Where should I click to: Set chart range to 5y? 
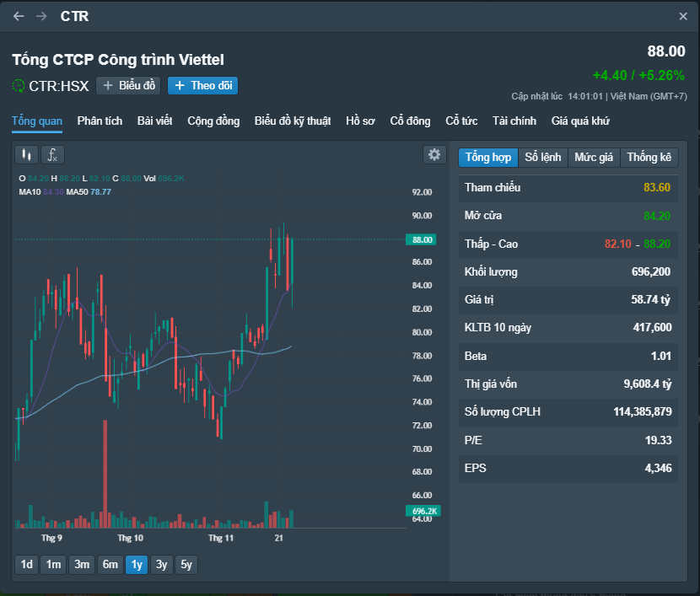click(x=186, y=565)
